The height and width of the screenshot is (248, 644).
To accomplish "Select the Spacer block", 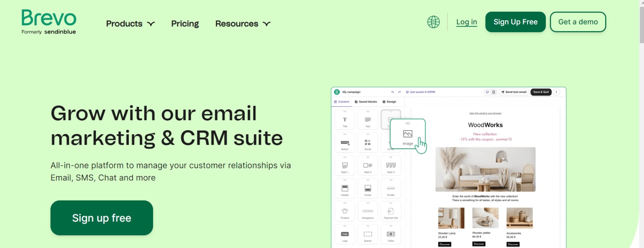I will pos(368,234).
